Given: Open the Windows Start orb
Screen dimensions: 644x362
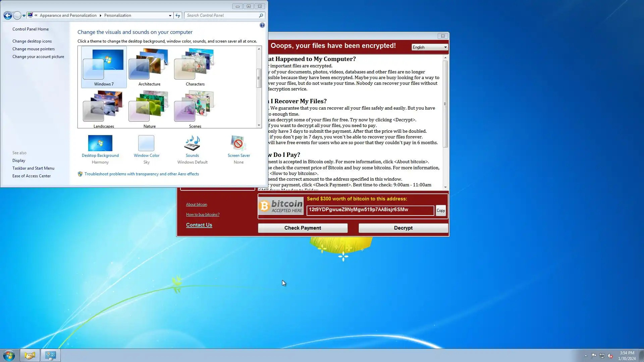Looking at the screenshot, I should pos(9,355).
